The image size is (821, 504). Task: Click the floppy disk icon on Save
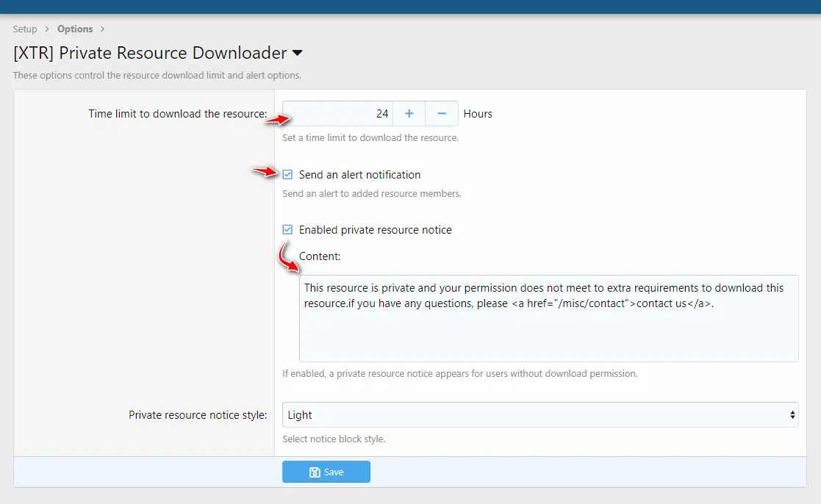315,472
